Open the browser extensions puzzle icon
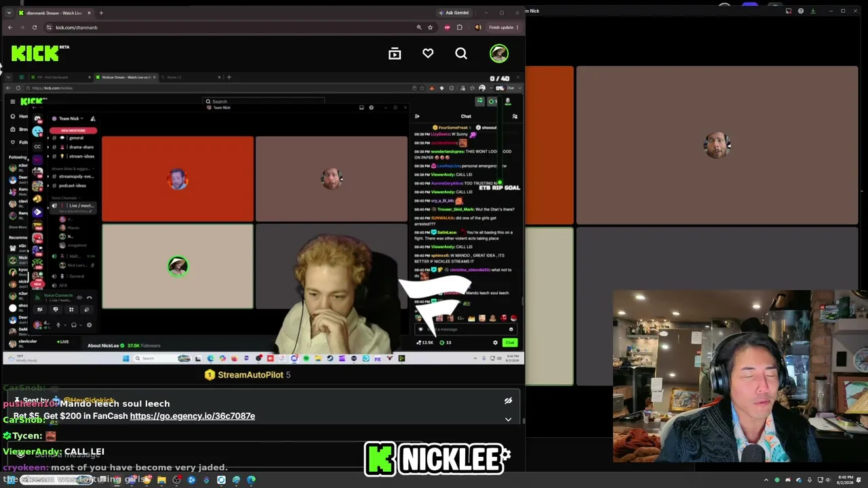The height and width of the screenshot is (488, 868). click(460, 27)
